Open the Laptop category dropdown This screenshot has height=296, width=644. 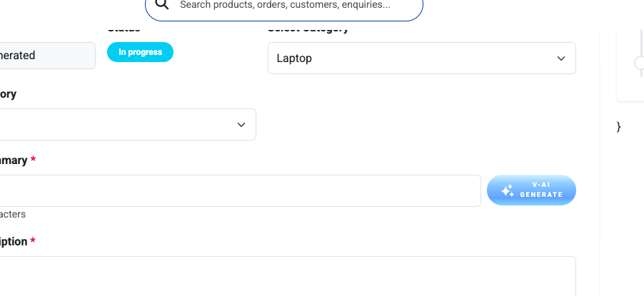coord(422,58)
